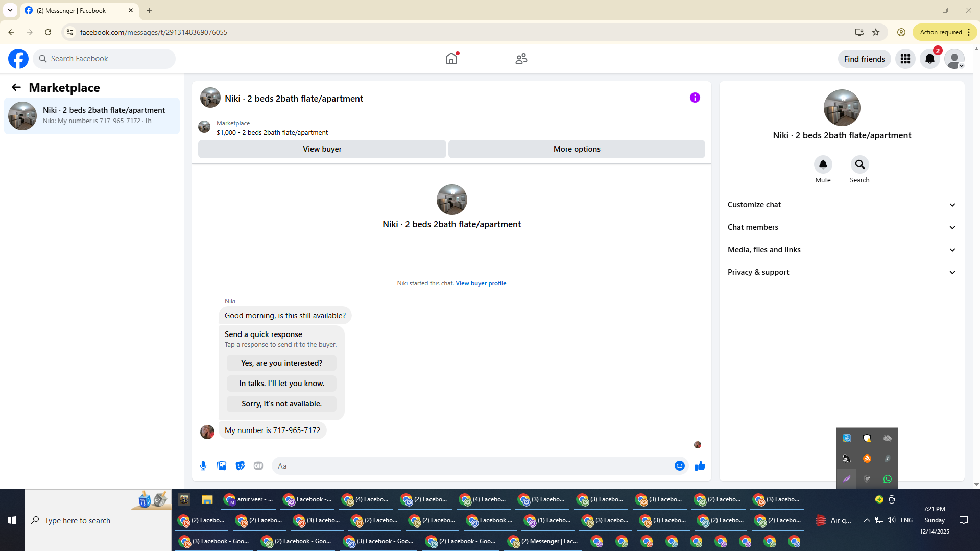The width and height of the screenshot is (980, 551).
Task: Open Chrome profile icon
Action: coord(901,32)
